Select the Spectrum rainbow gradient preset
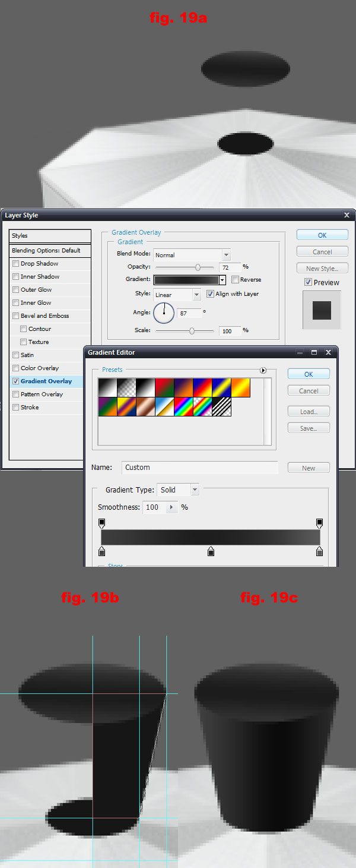 point(183,407)
